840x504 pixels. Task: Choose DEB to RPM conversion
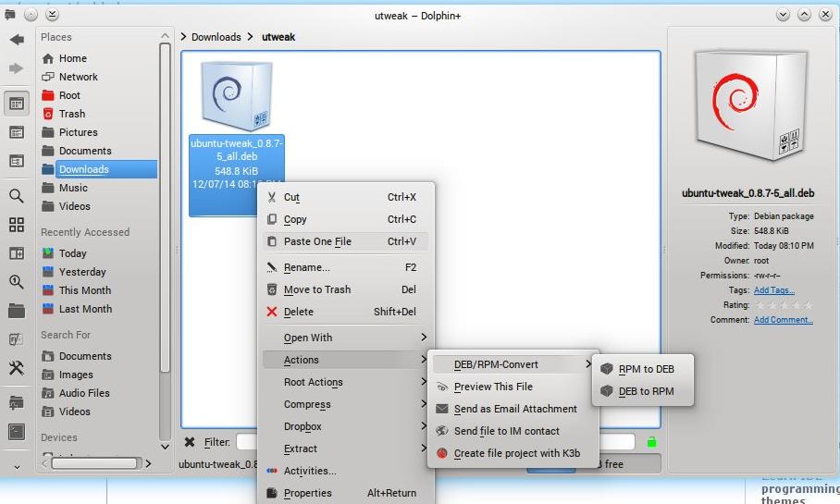coord(643,391)
